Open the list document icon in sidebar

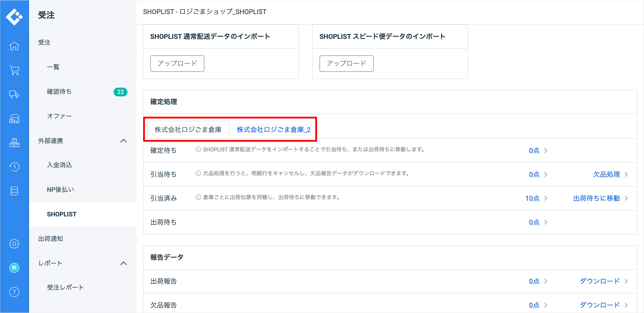[x=14, y=191]
